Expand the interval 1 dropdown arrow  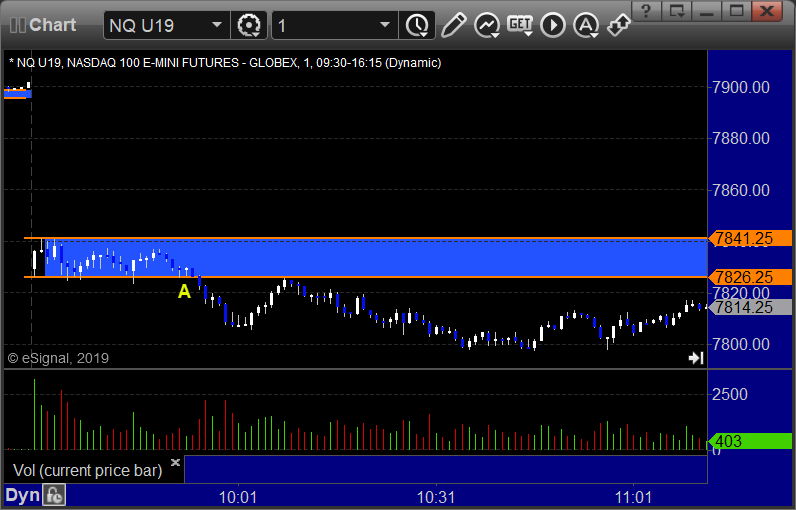(385, 25)
